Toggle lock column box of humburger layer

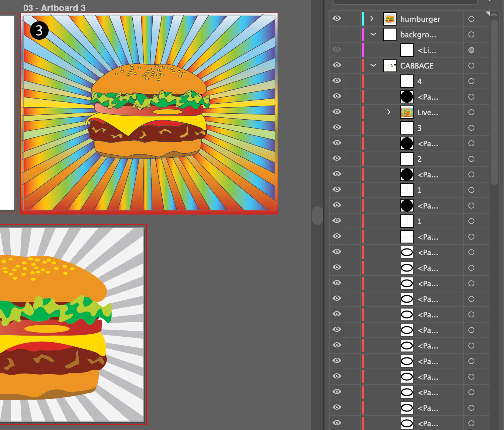coord(352,19)
